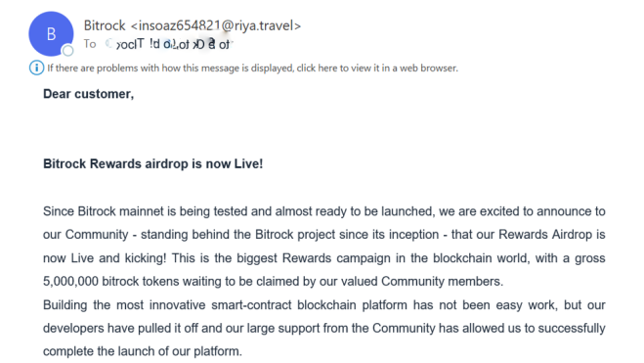Click the blue B sender avatar
Image resolution: width=644 pixels, height=363 pixels.
tap(51, 33)
